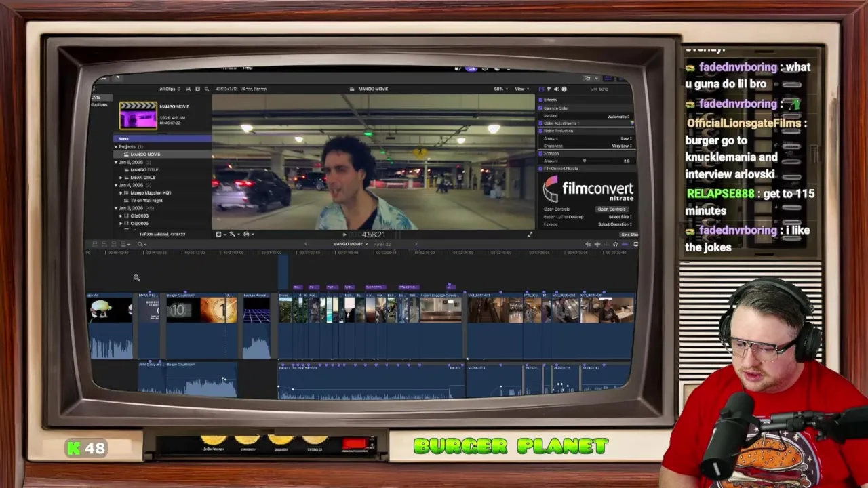
Task: Open the viewer View dropdown
Action: 521,89
